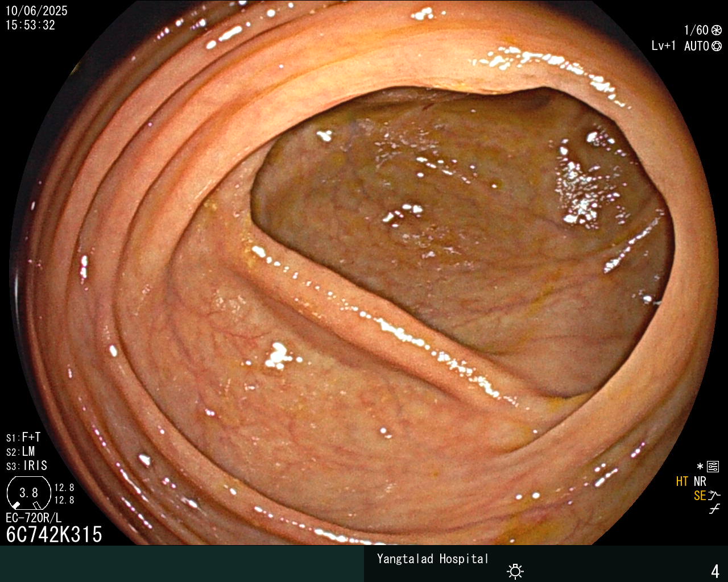Click the yellow SE indicator
Viewport: 728px width, 582px height.
700,496
